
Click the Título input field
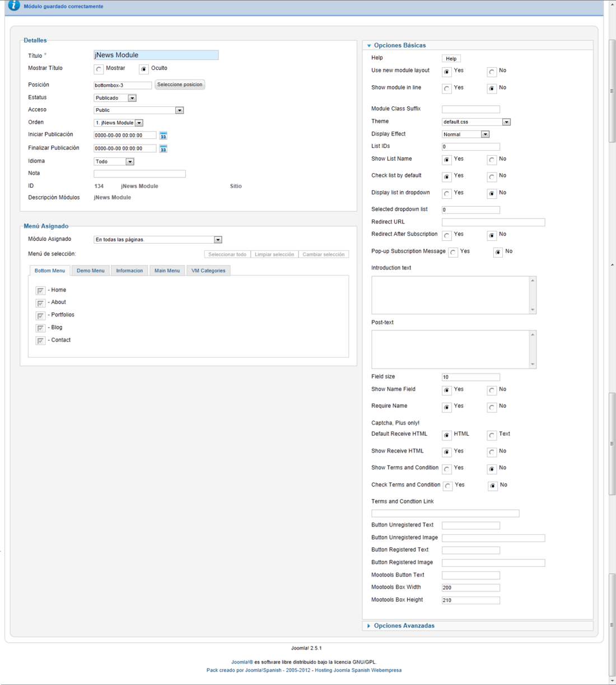point(156,55)
